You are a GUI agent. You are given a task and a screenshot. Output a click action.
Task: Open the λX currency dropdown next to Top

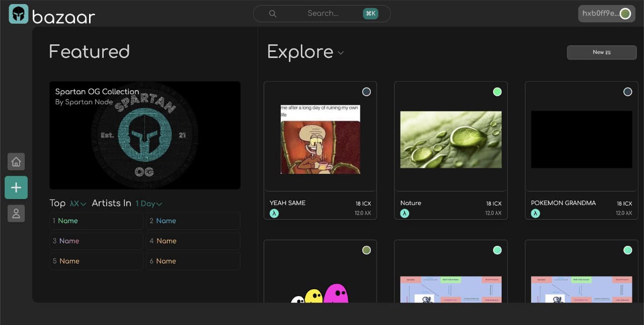(x=78, y=204)
